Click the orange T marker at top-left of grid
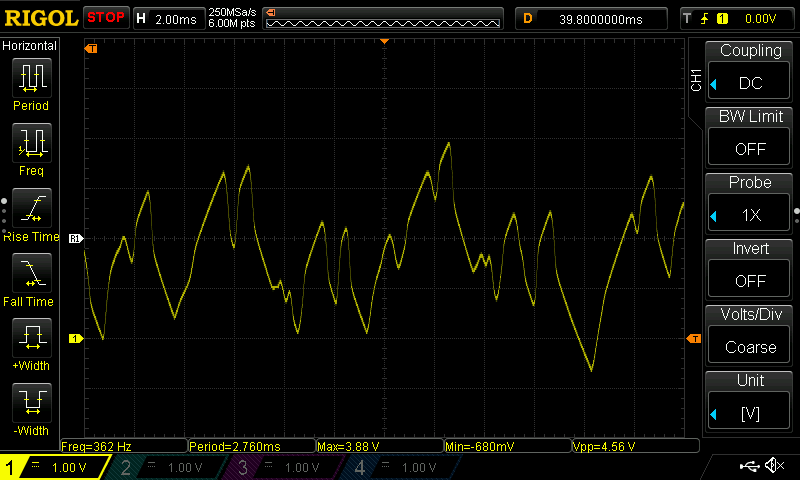This screenshot has height=480, width=800. [x=91, y=48]
